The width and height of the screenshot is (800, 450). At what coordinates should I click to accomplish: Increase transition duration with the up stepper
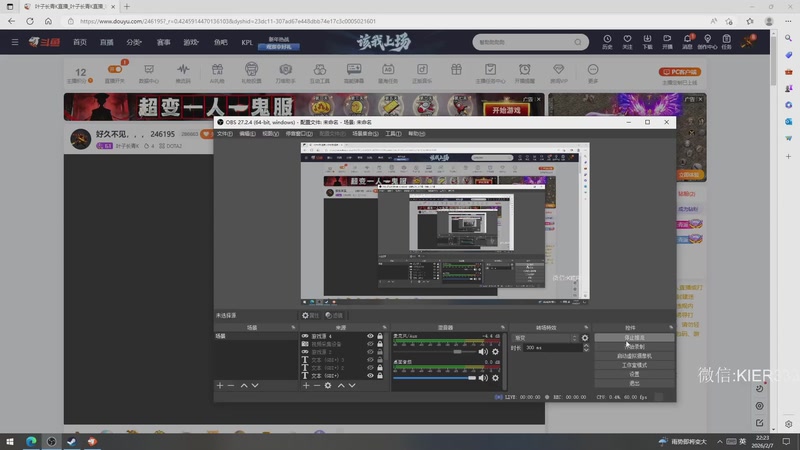pos(586,345)
